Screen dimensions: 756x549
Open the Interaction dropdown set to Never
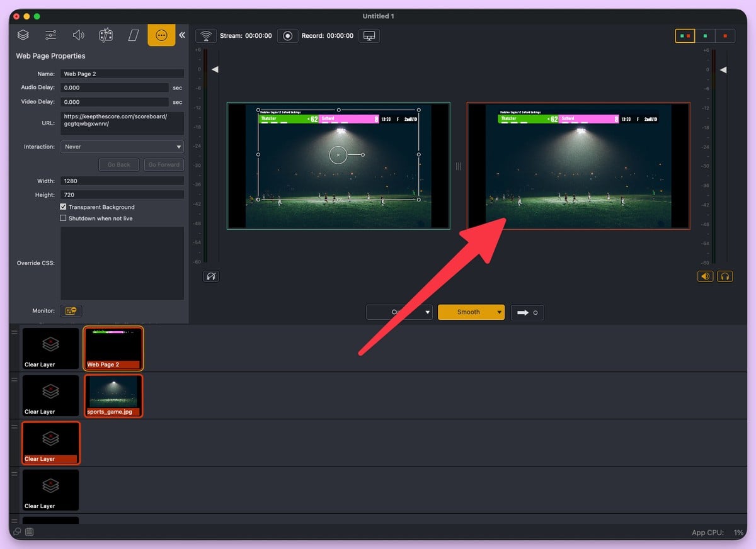pos(122,146)
